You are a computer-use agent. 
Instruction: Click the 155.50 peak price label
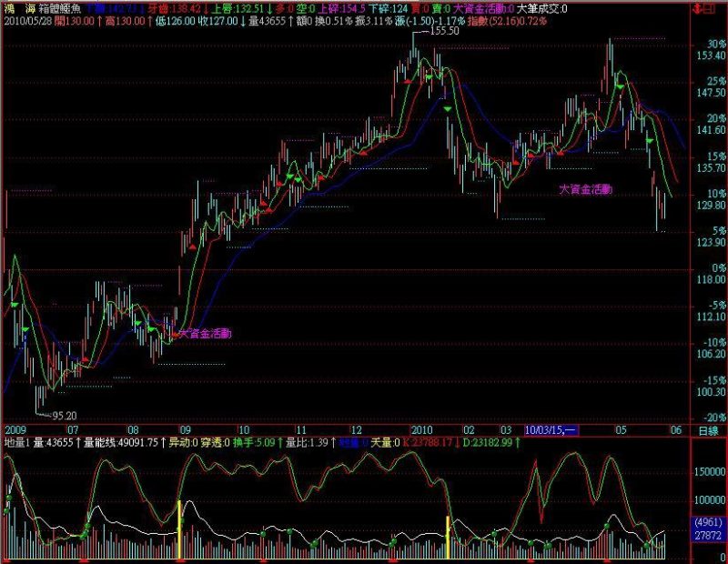[x=444, y=31]
